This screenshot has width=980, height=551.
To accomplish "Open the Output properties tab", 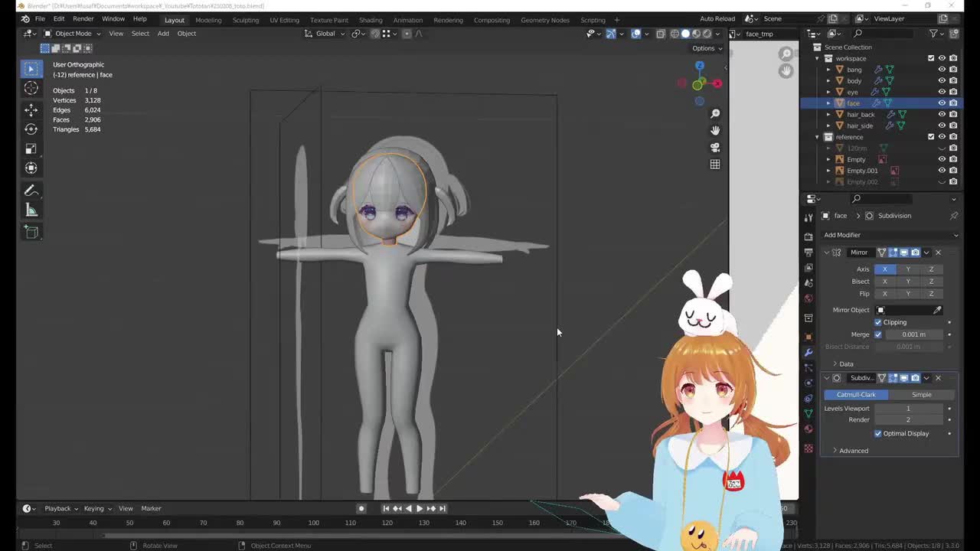I will [x=808, y=252].
